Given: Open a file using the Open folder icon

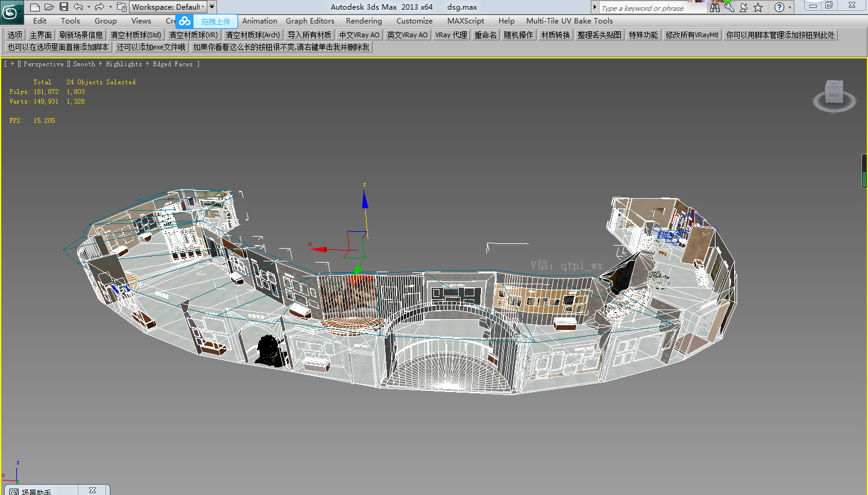Looking at the screenshot, I should click(49, 7).
